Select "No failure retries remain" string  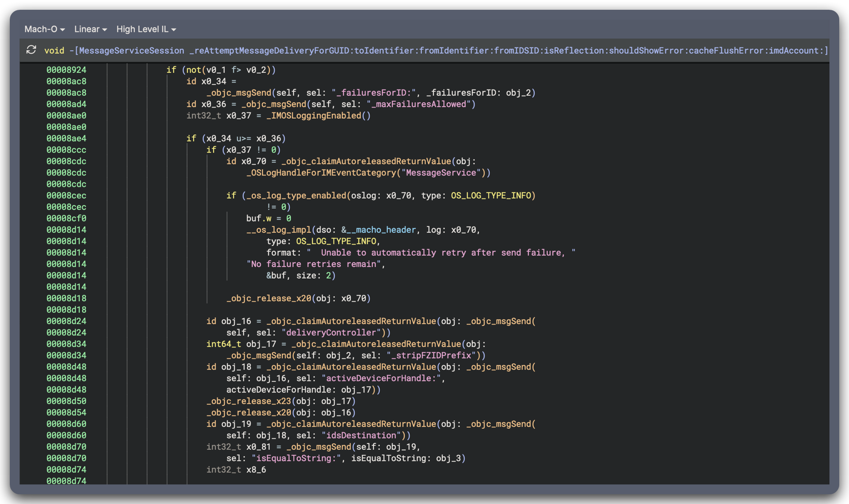coord(313,264)
